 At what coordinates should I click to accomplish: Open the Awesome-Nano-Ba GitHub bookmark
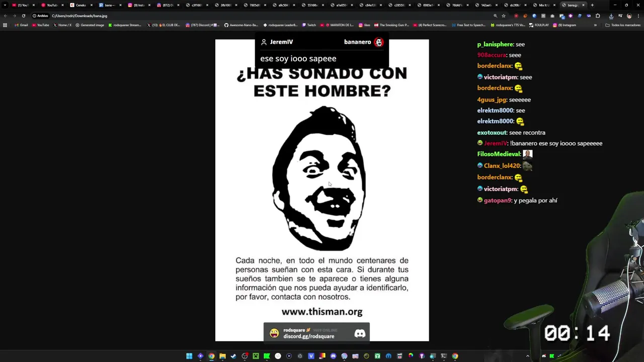[x=242, y=25]
